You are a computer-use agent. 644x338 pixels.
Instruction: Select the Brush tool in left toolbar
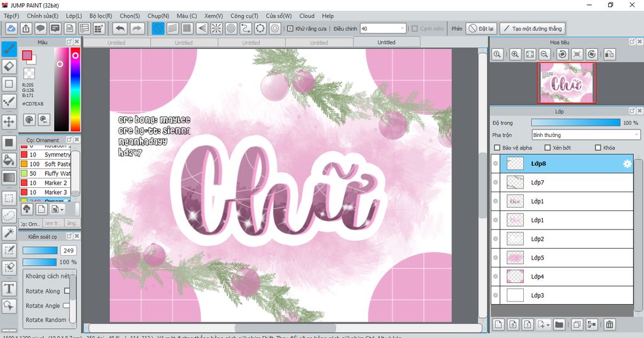[9, 49]
